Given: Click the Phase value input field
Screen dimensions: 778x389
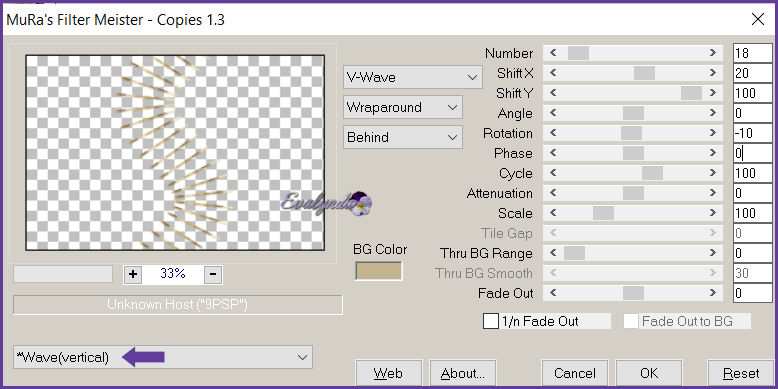Looking at the screenshot, I should pyautogui.click(x=753, y=153).
